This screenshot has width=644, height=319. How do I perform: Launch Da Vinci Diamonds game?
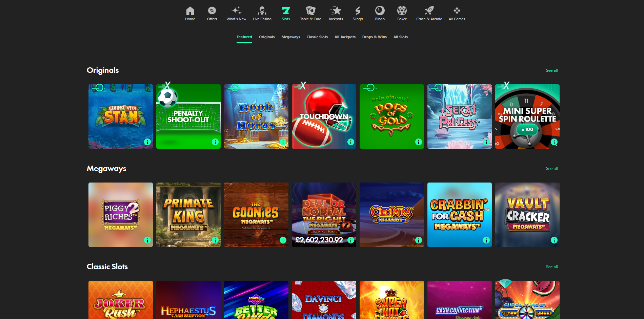[324, 300]
